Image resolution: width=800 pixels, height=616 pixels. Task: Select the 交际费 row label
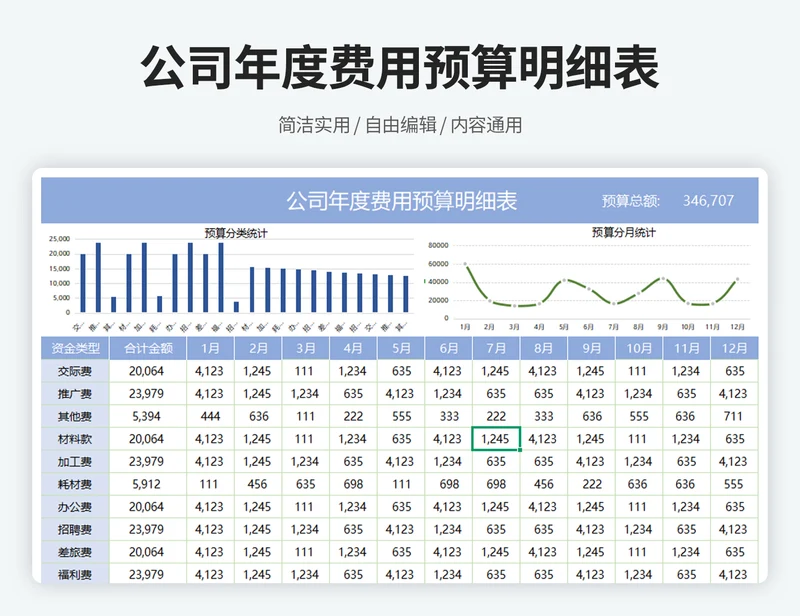(75, 372)
